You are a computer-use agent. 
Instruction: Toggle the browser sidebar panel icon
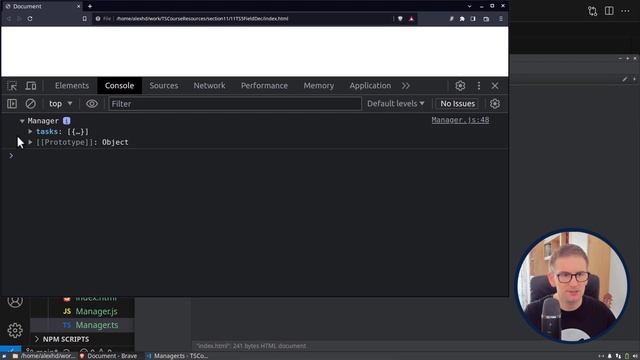pyautogui.click(x=473, y=19)
